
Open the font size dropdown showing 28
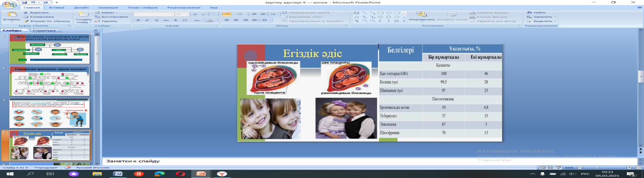[x=182, y=14]
